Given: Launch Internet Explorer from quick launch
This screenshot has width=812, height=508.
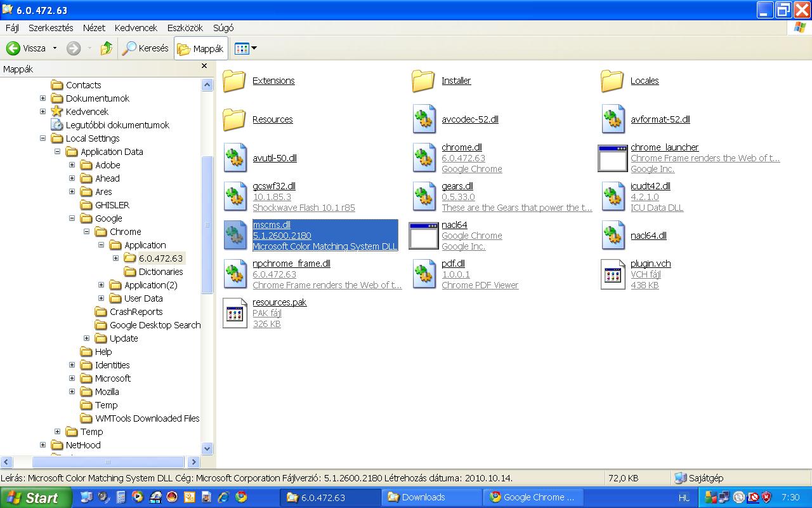Looking at the screenshot, I should (223, 497).
